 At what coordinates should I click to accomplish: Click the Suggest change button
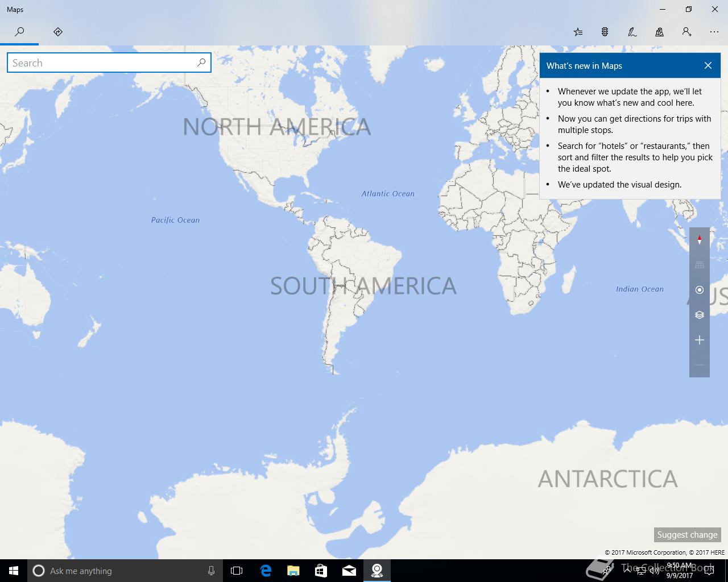(x=687, y=535)
